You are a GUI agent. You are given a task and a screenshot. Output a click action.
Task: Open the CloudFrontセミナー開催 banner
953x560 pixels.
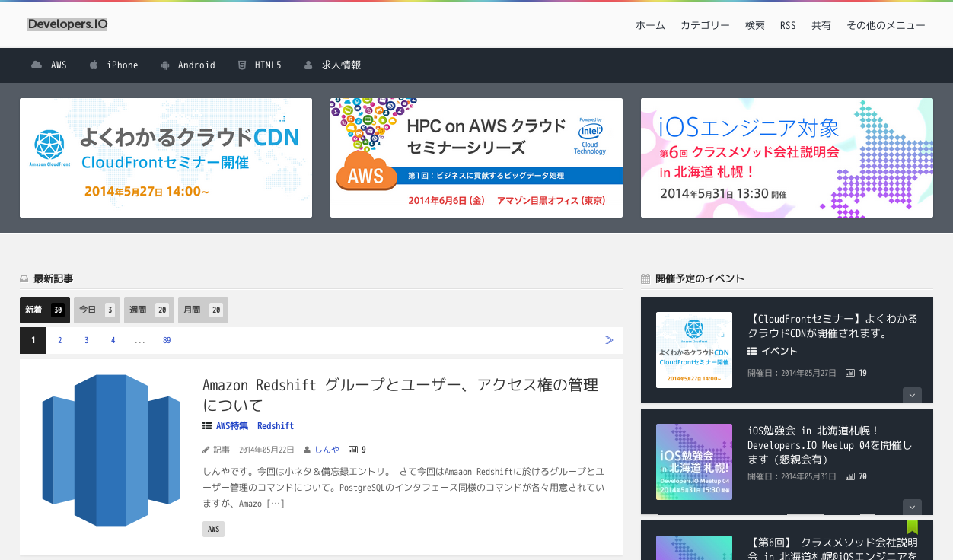[x=166, y=157]
